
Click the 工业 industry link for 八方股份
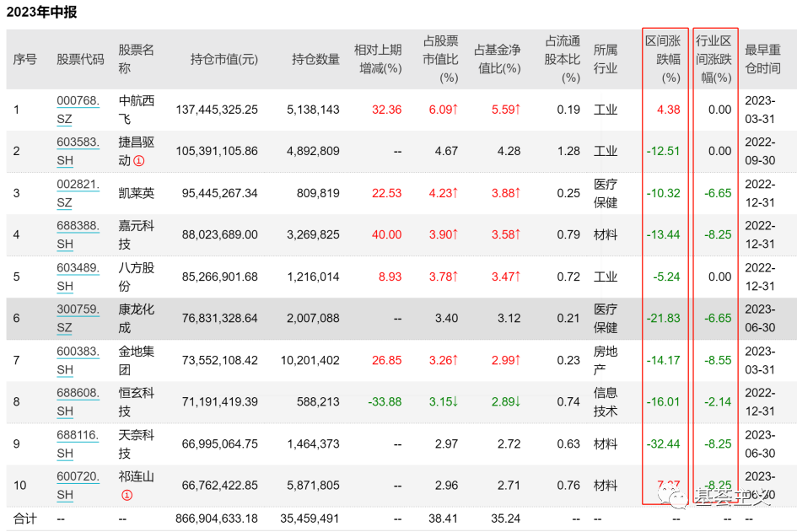tap(606, 277)
